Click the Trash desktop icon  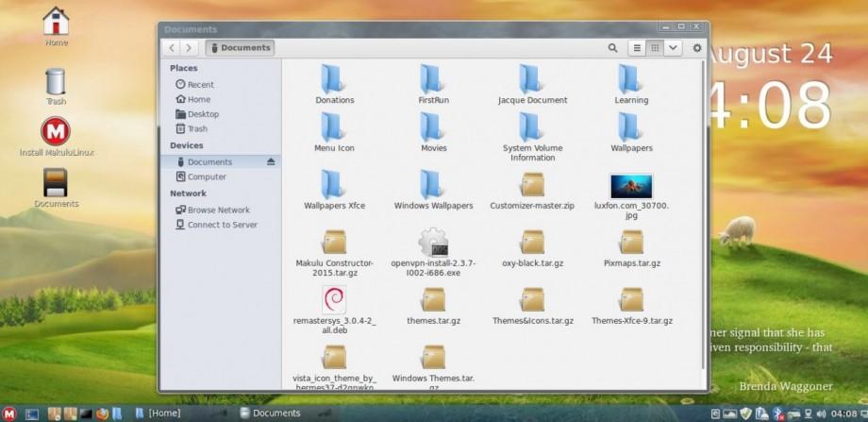pos(56,87)
